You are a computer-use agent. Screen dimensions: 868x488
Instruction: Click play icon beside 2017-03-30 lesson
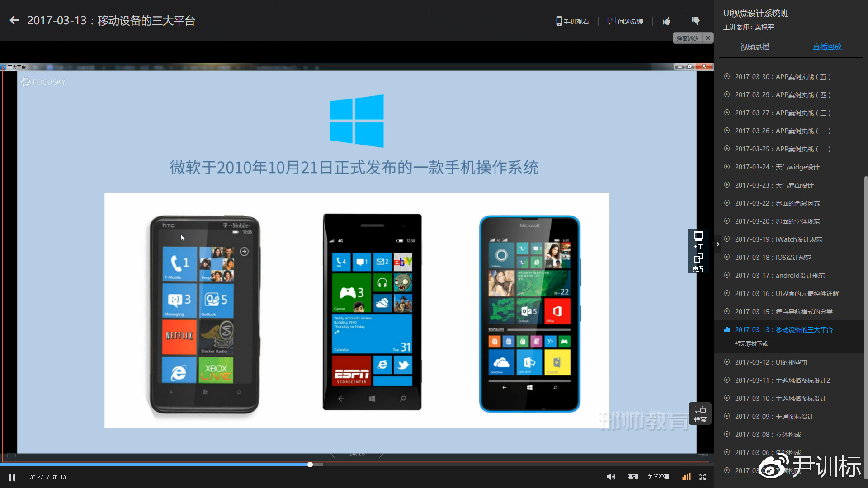727,76
